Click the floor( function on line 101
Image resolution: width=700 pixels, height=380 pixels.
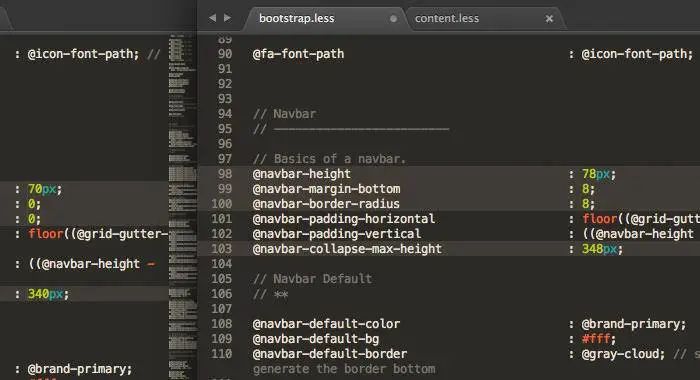600,219
